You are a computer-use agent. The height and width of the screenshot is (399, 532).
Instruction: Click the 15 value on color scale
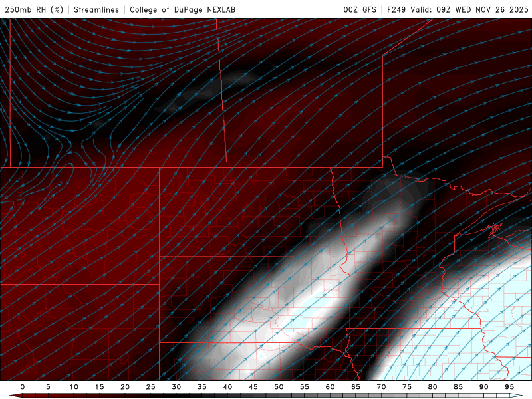(99, 387)
